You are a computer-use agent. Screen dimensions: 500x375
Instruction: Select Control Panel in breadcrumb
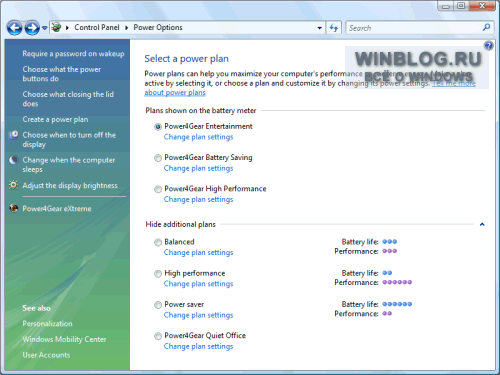[x=97, y=27]
